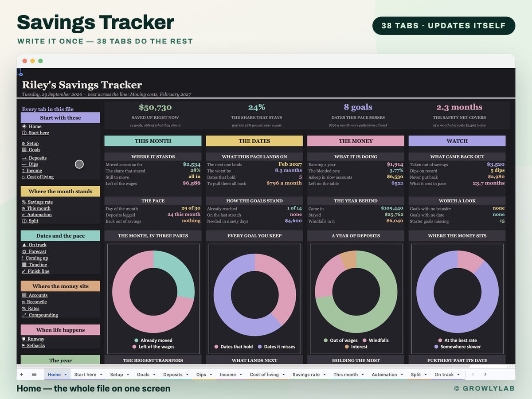Open the Setbacks sidebar link
Image resolution: width=532 pixels, height=399 pixels.
[x=33, y=346]
